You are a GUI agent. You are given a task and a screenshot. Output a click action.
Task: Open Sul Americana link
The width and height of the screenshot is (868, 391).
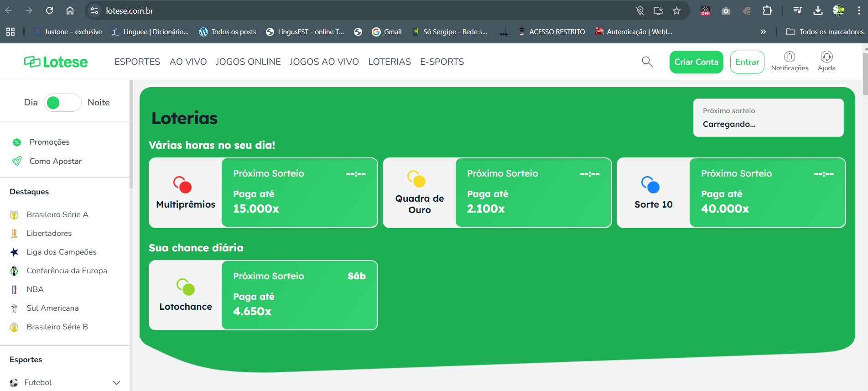click(x=52, y=308)
